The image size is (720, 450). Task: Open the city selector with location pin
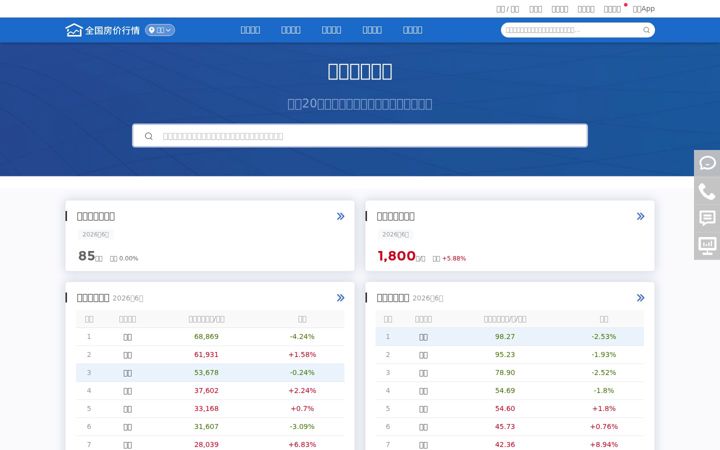pos(160,30)
